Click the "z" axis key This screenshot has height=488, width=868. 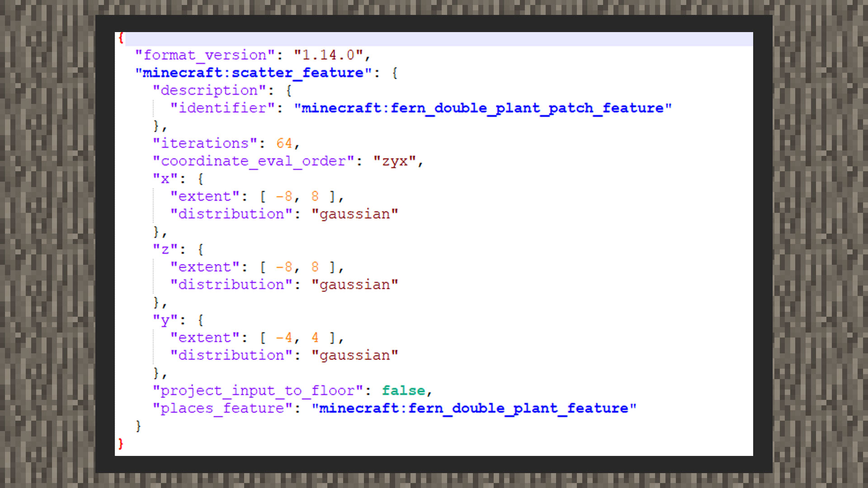(x=165, y=249)
